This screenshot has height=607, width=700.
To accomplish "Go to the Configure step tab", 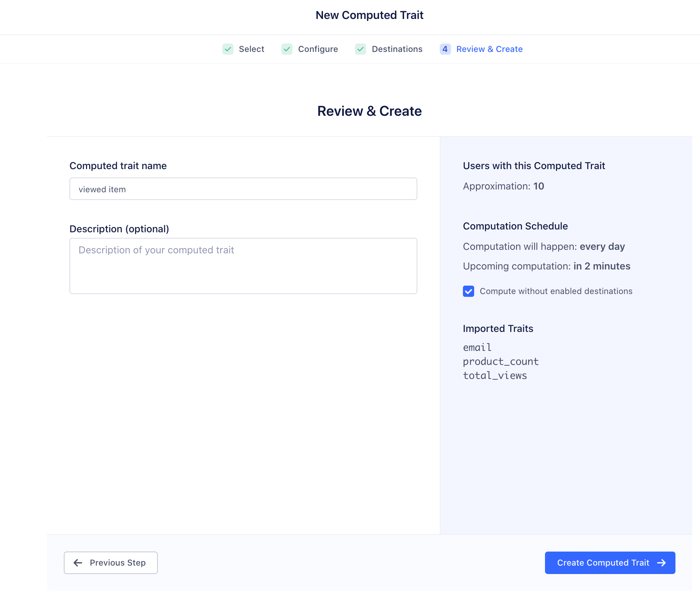I will coord(318,49).
